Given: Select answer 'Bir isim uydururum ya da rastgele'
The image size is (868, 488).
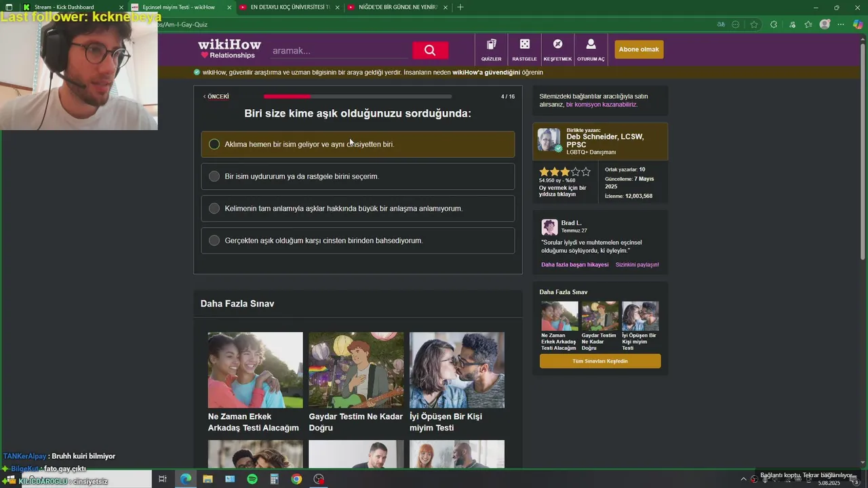Looking at the screenshot, I should (357, 176).
